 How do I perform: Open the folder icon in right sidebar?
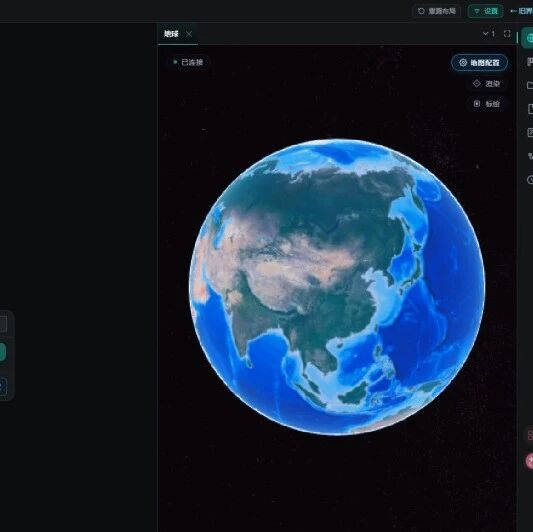tap(530, 85)
